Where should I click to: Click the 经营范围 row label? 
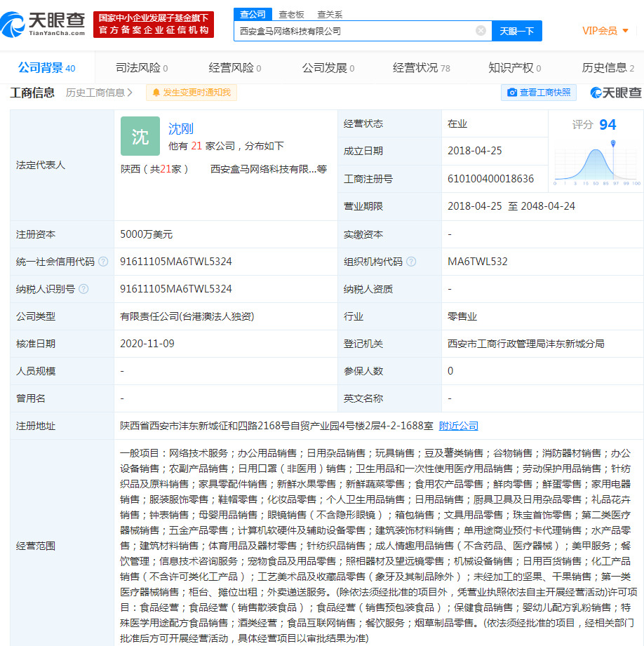click(x=36, y=546)
